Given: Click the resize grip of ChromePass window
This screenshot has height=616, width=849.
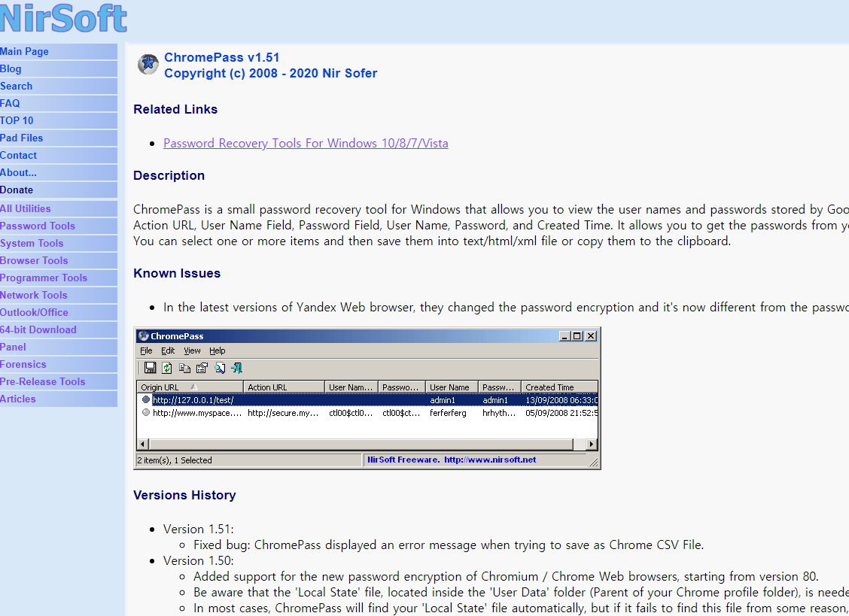Looking at the screenshot, I should (x=593, y=462).
